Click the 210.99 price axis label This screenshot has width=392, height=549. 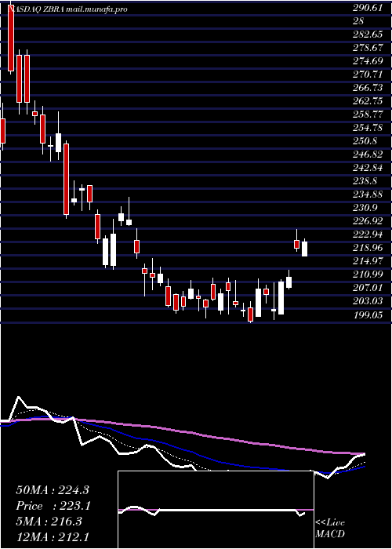pos(367,274)
